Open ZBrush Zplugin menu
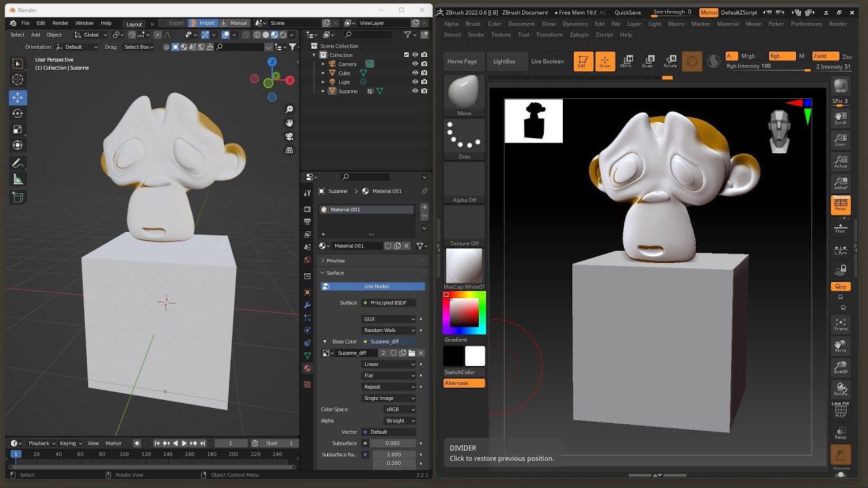The height and width of the screenshot is (488, 868). coord(579,35)
